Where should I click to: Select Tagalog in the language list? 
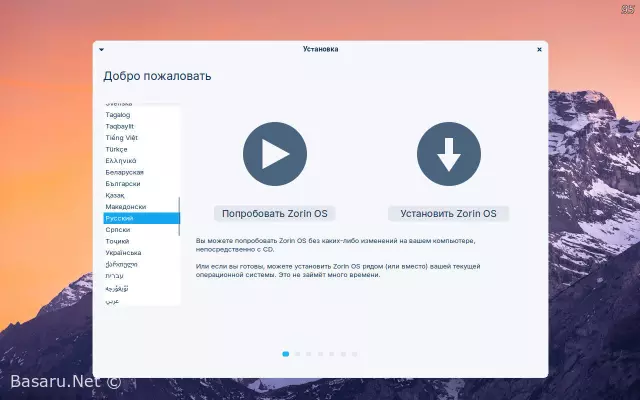141,115
